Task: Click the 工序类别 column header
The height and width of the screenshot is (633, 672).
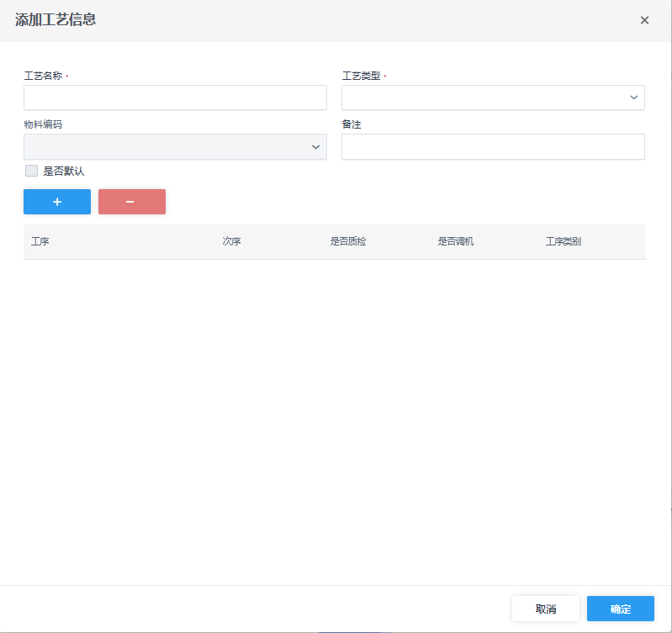Action: point(564,241)
